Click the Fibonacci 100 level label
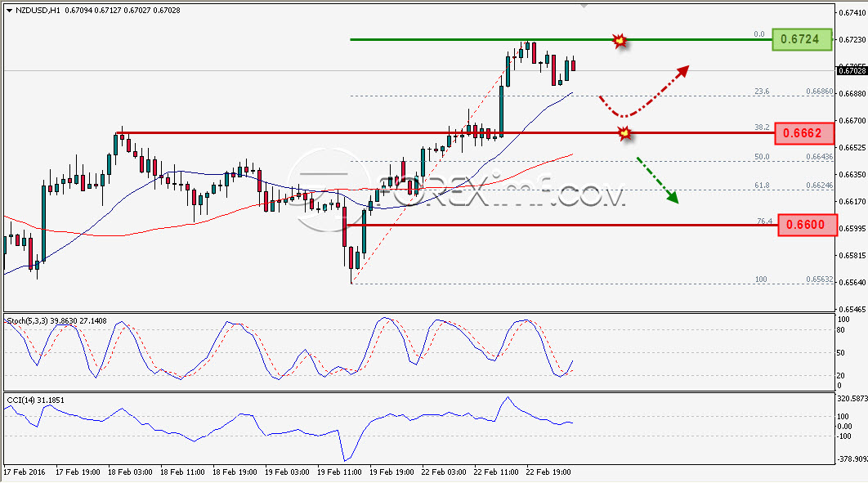This screenshot has width=868, height=483. [761, 280]
